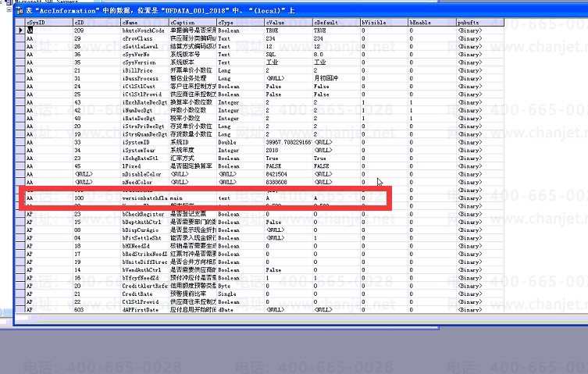Select the bEnable column header
The height and width of the screenshot is (374, 588).
433,23
